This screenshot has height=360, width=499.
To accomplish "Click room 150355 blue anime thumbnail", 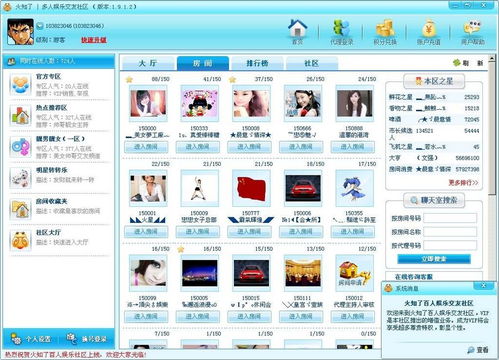I will [355, 188].
